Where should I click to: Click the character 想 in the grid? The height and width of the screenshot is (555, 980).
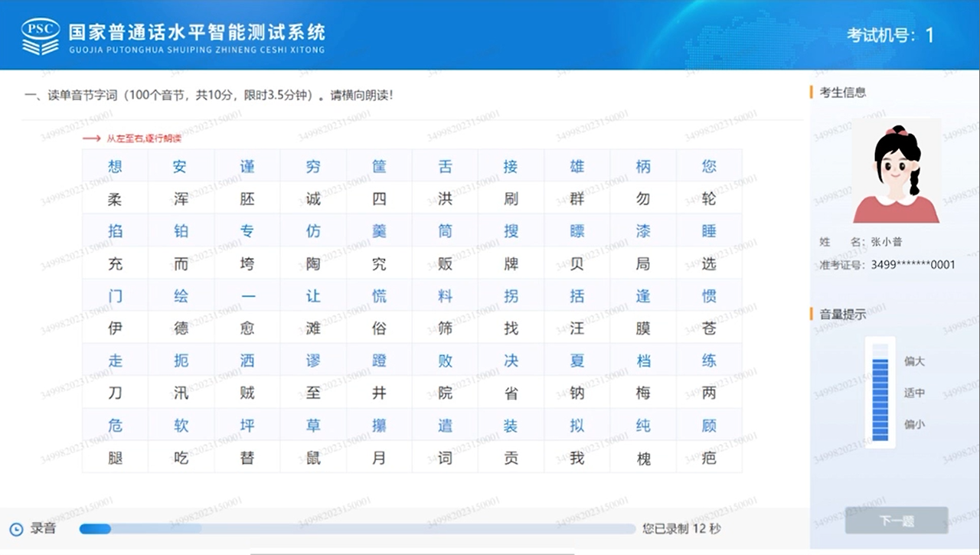pyautogui.click(x=115, y=166)
